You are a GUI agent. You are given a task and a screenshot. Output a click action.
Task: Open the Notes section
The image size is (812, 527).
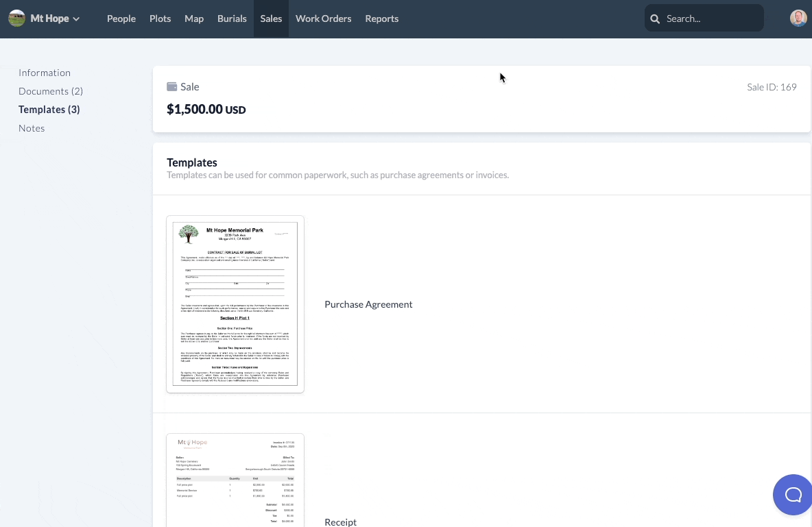point(32,127)
